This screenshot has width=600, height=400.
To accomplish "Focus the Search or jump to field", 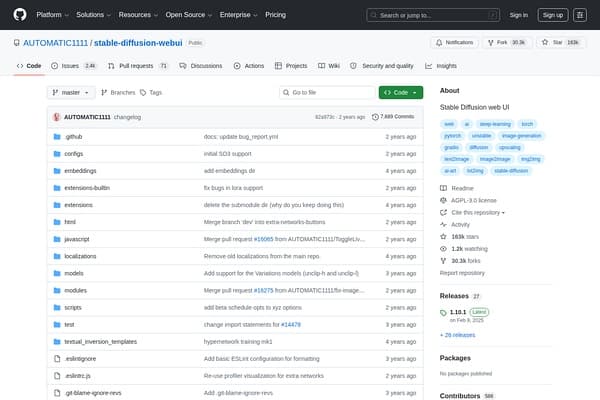I will click(x=433, y=15).
